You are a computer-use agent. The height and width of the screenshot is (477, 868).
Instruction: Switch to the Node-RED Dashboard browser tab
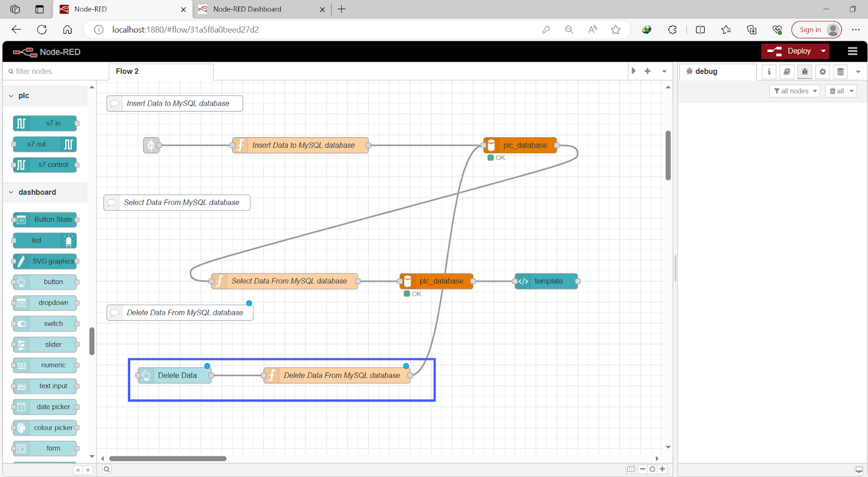(x=261, y=9)
